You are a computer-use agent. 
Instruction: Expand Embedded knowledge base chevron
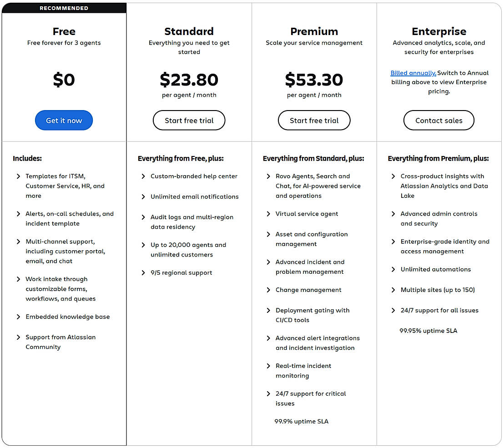(18, 317)
